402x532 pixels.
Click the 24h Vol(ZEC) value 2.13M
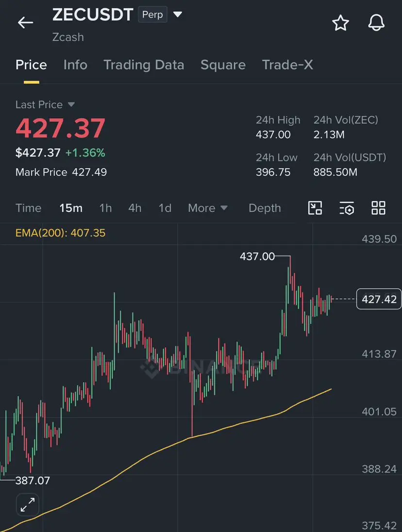coord(329,135)
